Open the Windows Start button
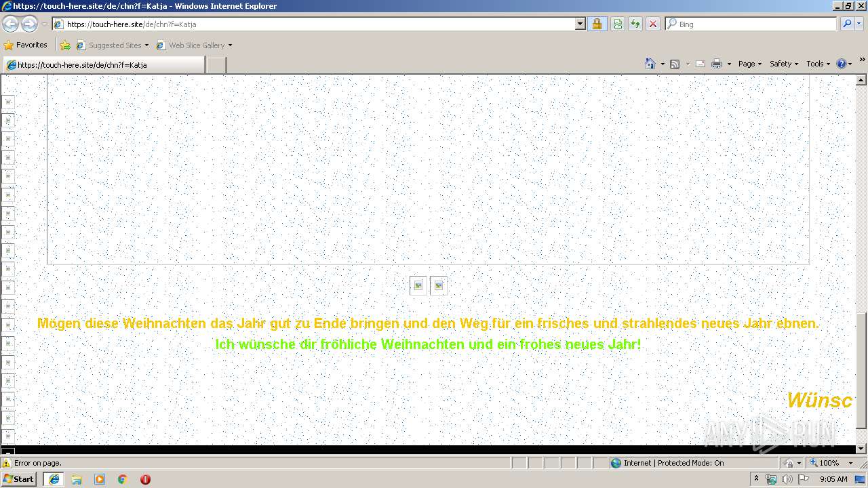868x488 pixels. [x=19, y=479]
